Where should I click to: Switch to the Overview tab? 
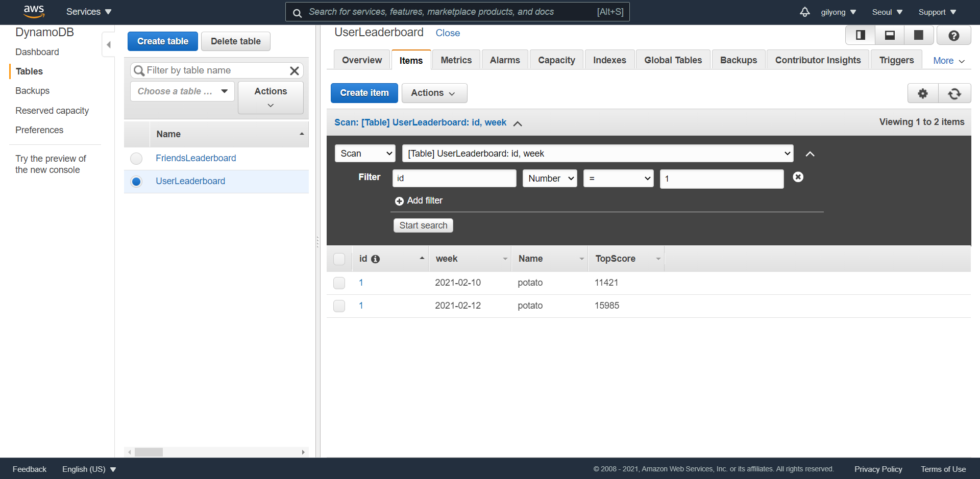362,60
